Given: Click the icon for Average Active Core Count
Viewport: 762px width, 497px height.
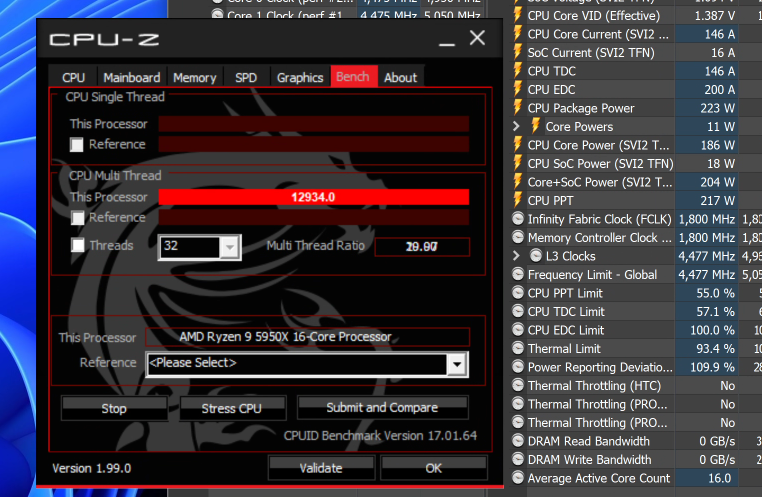Looking at the screenshot, I should [x=518, y=478].
